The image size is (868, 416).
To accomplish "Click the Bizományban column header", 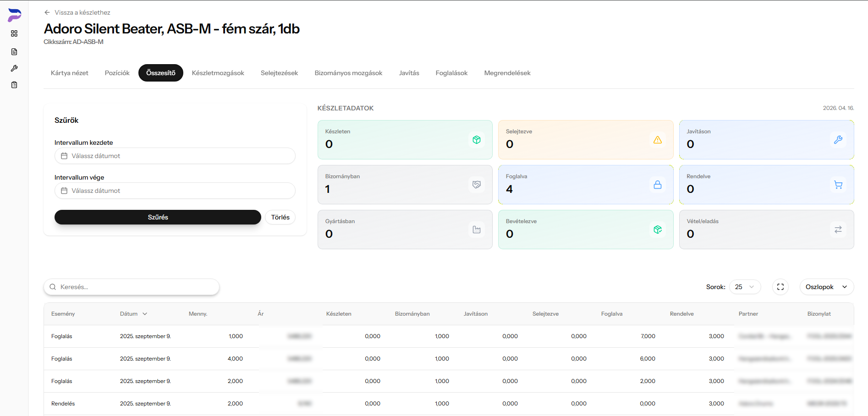I will point(412,314).
